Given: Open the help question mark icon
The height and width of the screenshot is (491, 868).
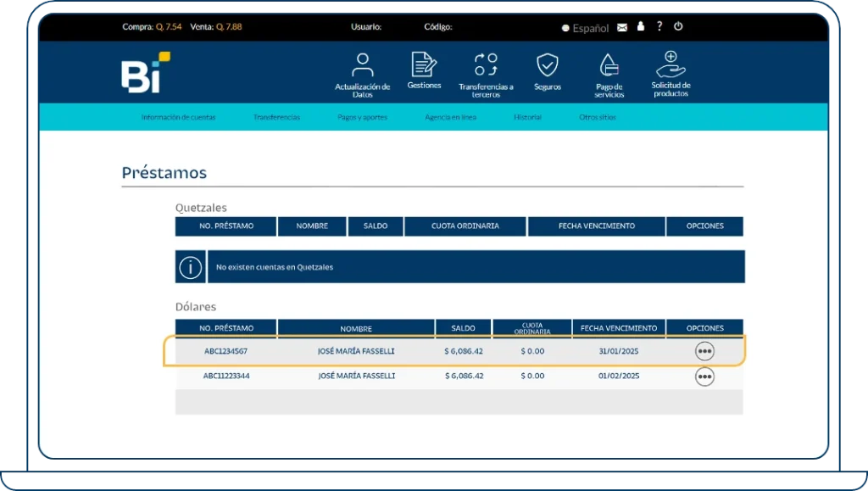Looking at the screenshot, I should (x=659, y=26).
